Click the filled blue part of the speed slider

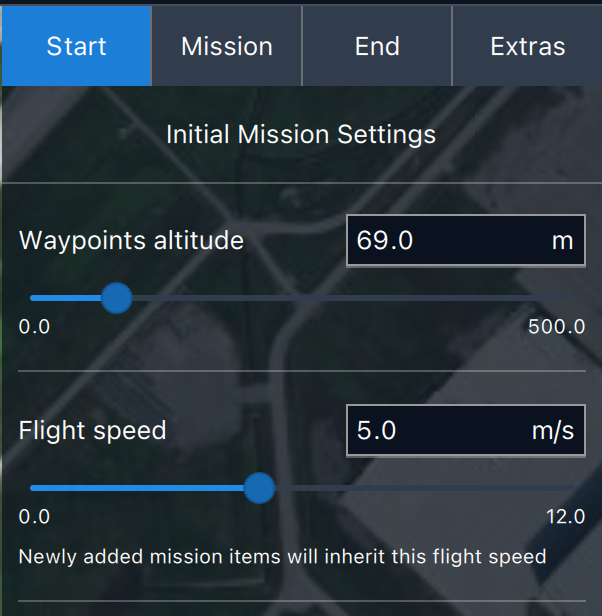point(140,488)
